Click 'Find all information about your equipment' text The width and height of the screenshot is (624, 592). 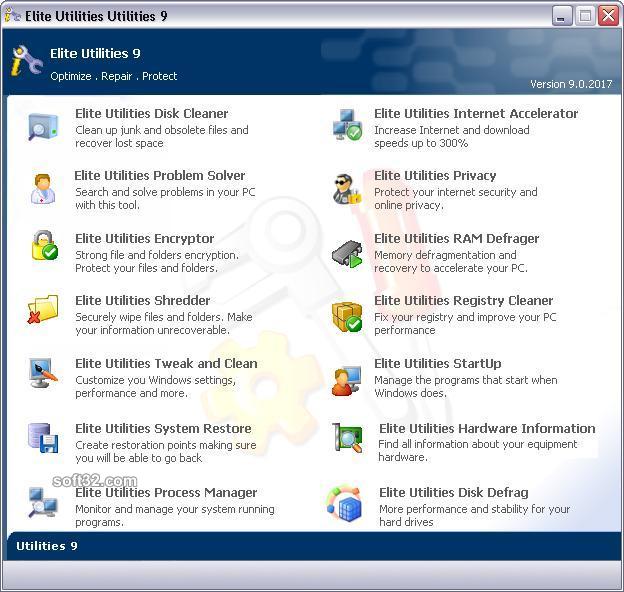pos(478,450)
